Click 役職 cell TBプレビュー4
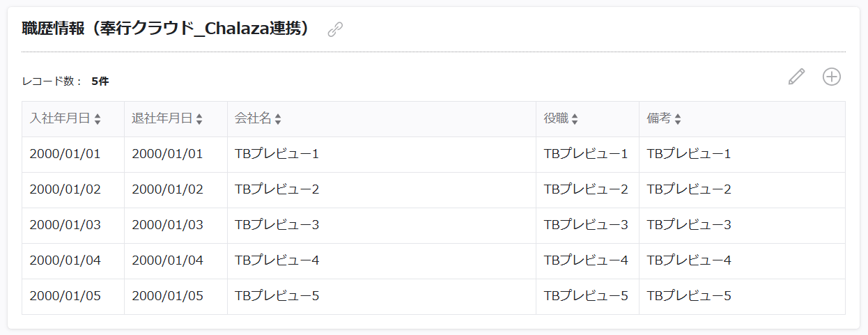The width and height of the screenshot is (868, 335). (x=587, y=261)
